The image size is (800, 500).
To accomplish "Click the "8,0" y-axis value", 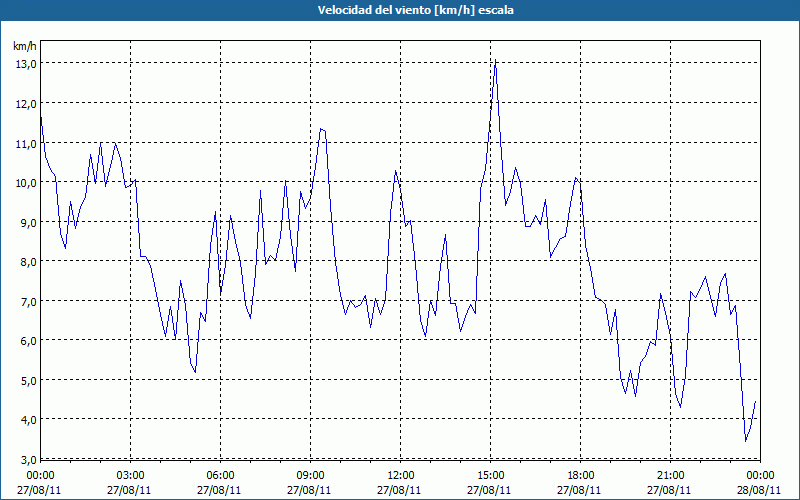I will click(28, 262).
